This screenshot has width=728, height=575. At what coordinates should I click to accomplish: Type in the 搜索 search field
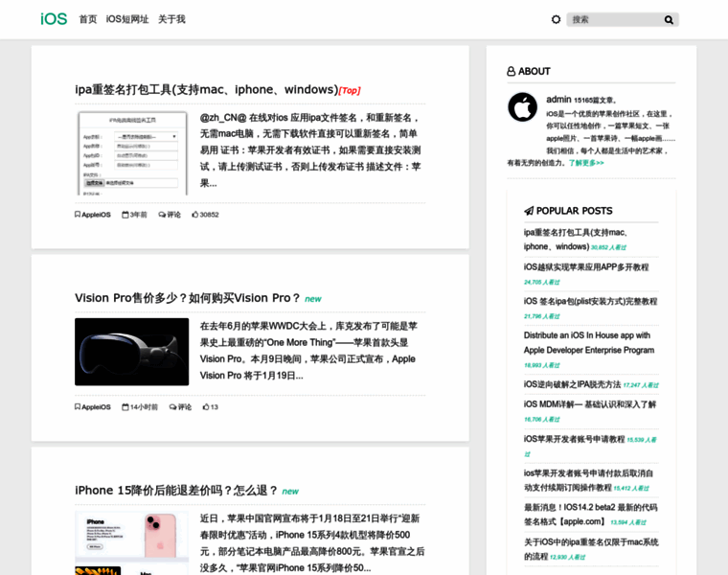tap(613, 19)
